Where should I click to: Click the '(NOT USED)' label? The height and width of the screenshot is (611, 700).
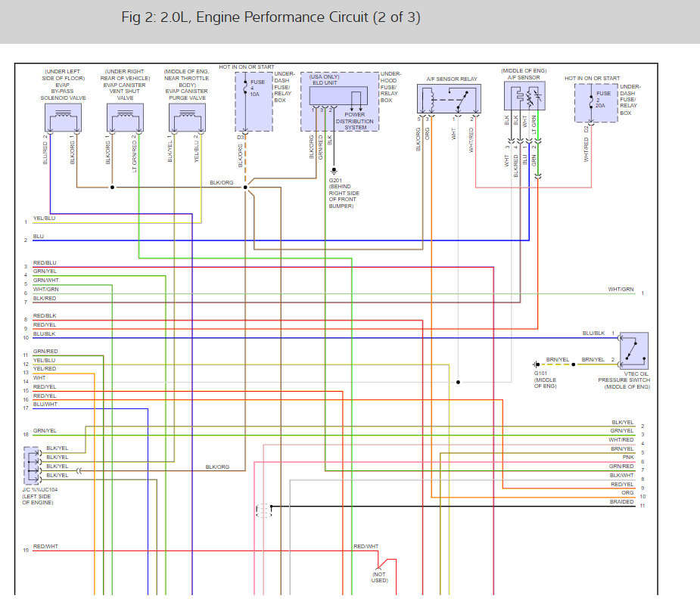point(379,577)
